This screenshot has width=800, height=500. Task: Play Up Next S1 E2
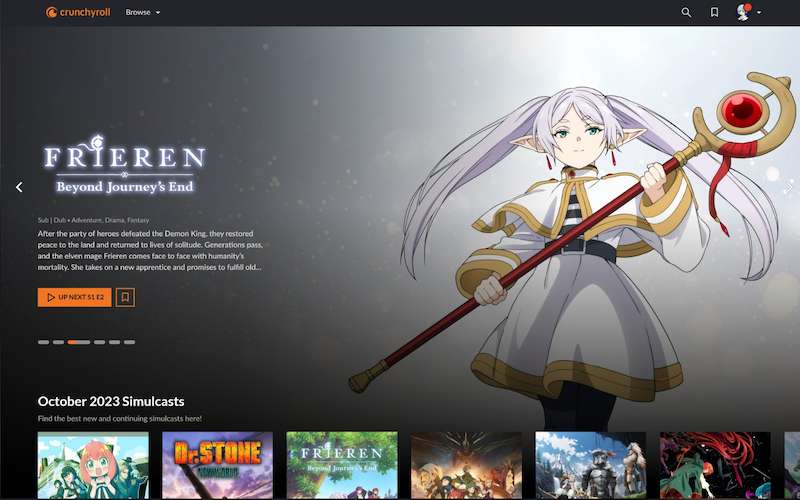click(75, 297)
